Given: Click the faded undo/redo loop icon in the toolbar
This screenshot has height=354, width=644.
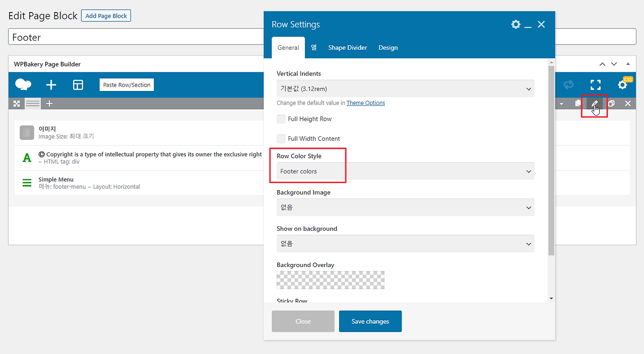Looking at the screenshot, I should 569,85.
